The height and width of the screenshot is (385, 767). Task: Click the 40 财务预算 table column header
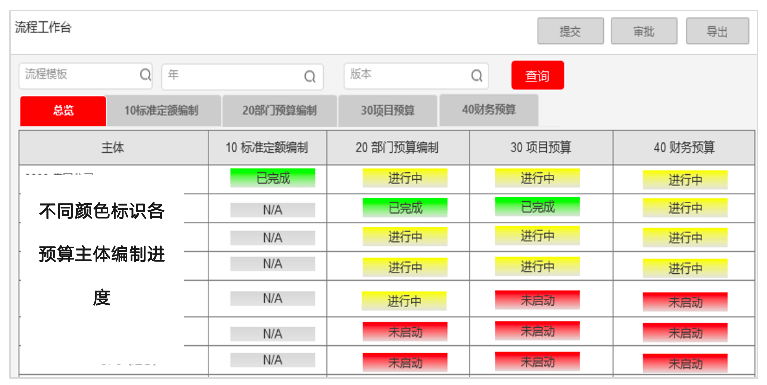pyautogui.click(x=684, y=147)
